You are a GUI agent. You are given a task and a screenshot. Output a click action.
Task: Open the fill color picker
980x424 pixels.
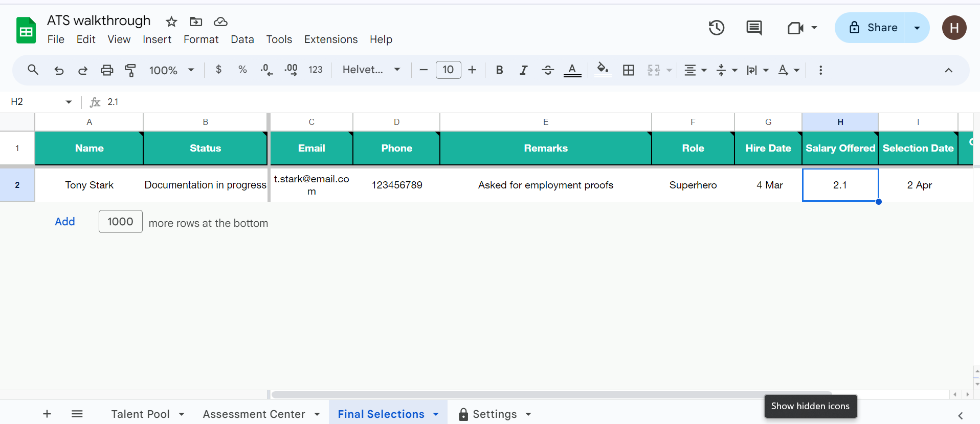coord(603,69)
